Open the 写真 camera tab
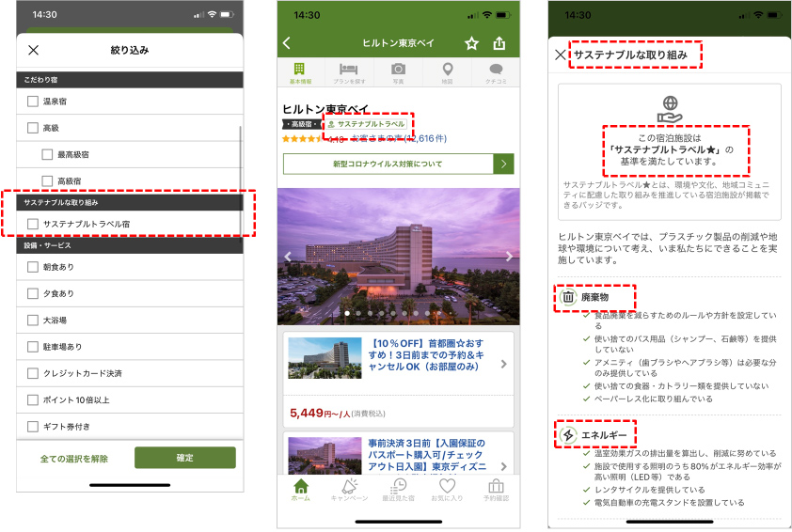This screenshot has width=792, height=532. click(x=398, y=73)
